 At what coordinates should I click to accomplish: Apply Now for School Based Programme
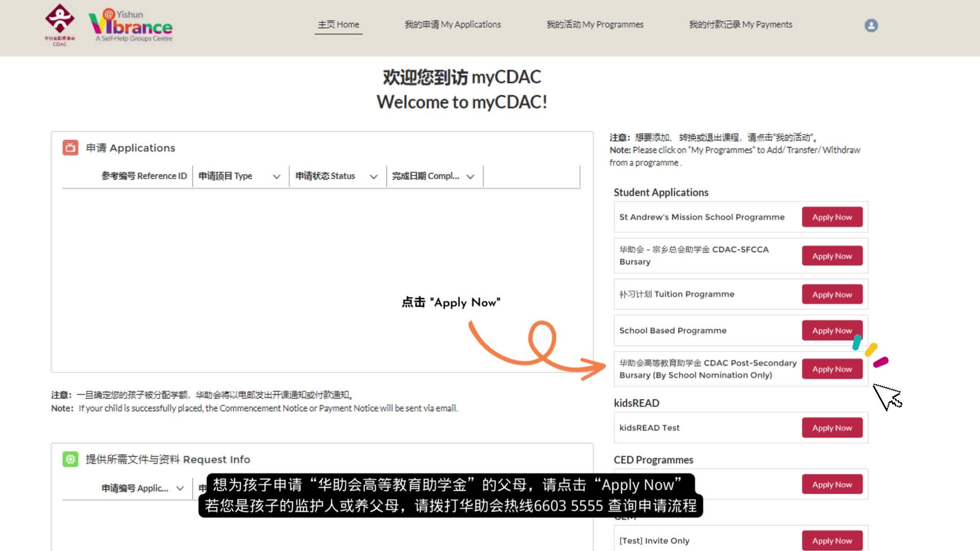[832, 330]
